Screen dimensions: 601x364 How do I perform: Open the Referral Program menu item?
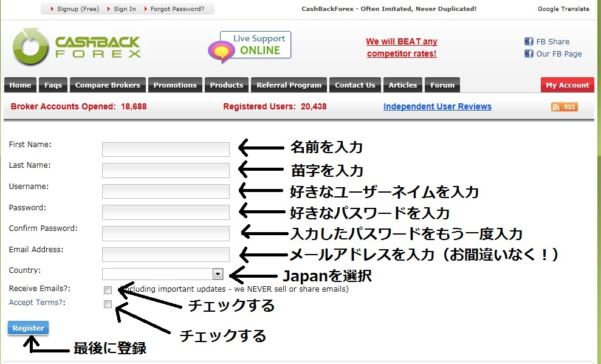point(289,85)
